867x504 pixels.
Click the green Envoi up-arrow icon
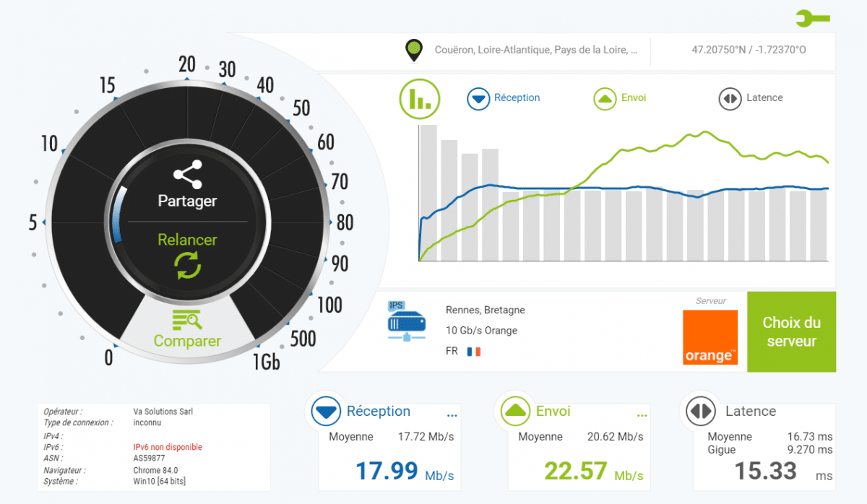coord(516,412)
